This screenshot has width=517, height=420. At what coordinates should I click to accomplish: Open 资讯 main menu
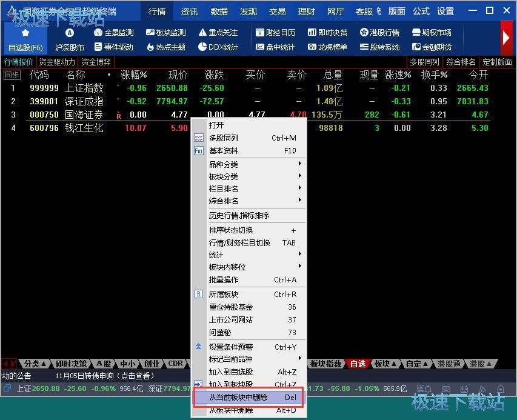pyautogui.click(x=189, y=12)
